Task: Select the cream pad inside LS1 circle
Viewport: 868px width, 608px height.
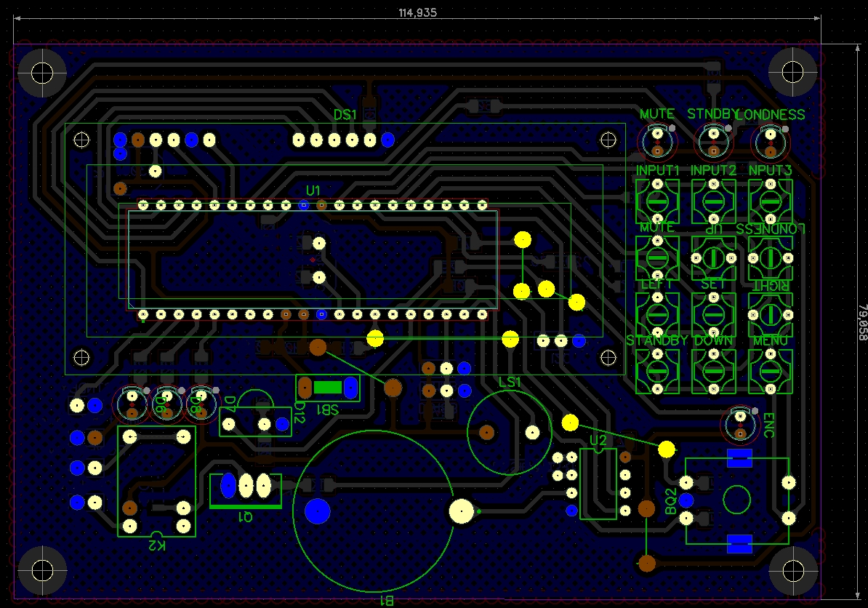Action: click(532, 433)
